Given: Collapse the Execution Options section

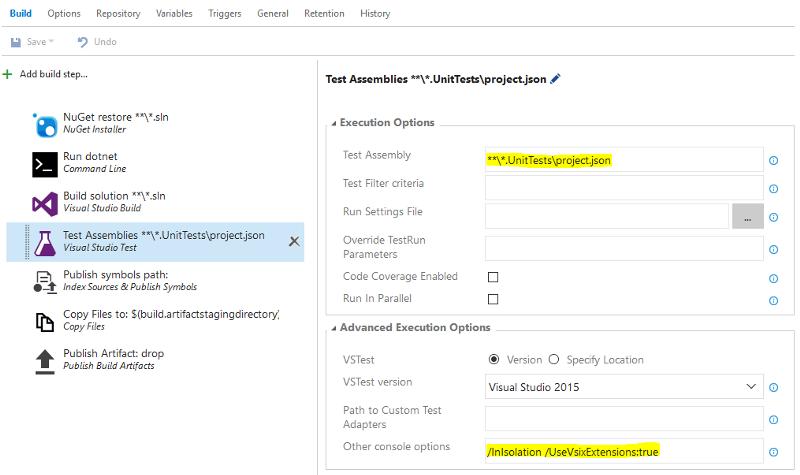Looking at the screenshot, I should [334, 123].
